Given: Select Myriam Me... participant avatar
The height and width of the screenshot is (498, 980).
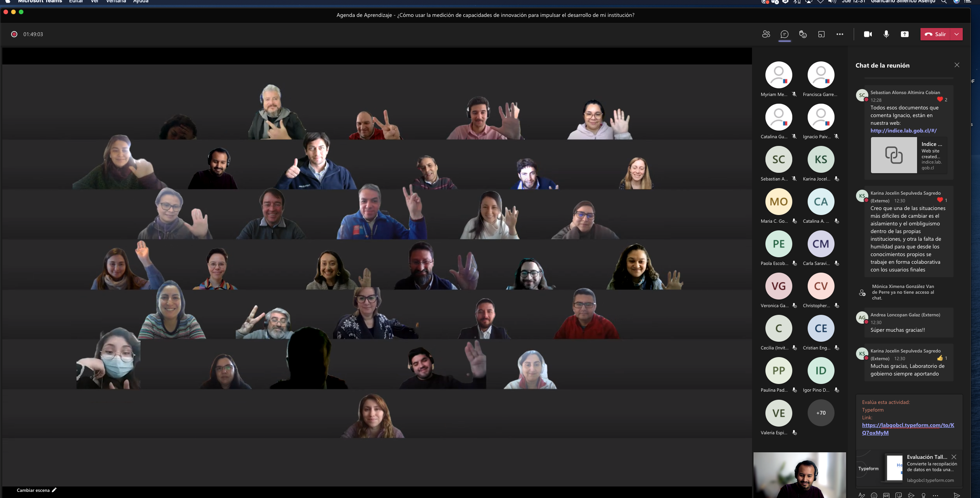Looking at the screenshot, I should [778, 75].
